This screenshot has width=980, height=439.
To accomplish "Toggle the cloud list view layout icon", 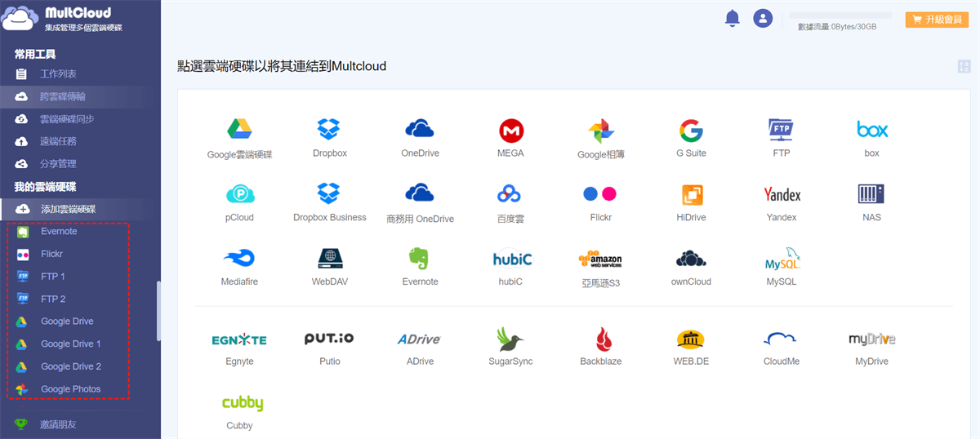I will 964,66.
